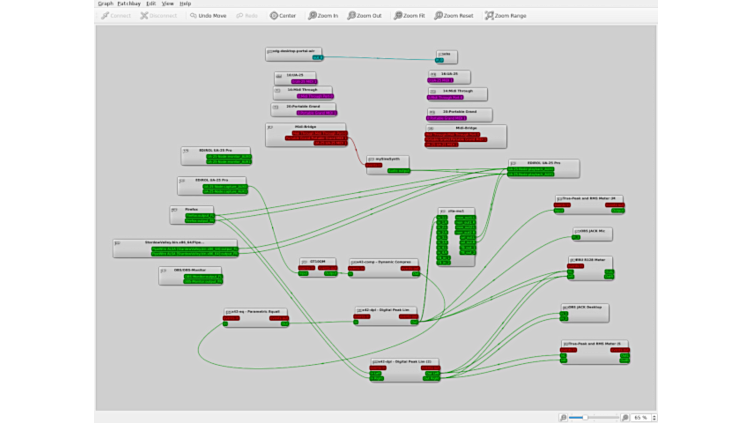
Task: Open the Patchbay menu
Action: click(x=128, y=4)
